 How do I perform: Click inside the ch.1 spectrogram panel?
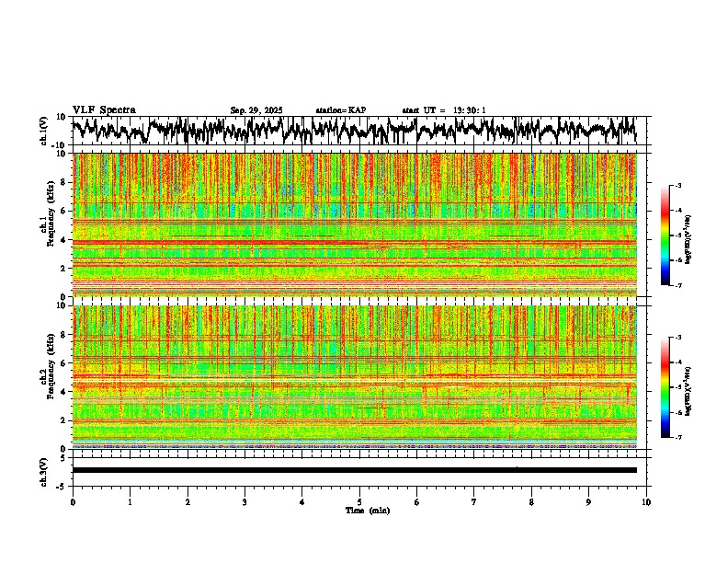(x=354, y=224)
